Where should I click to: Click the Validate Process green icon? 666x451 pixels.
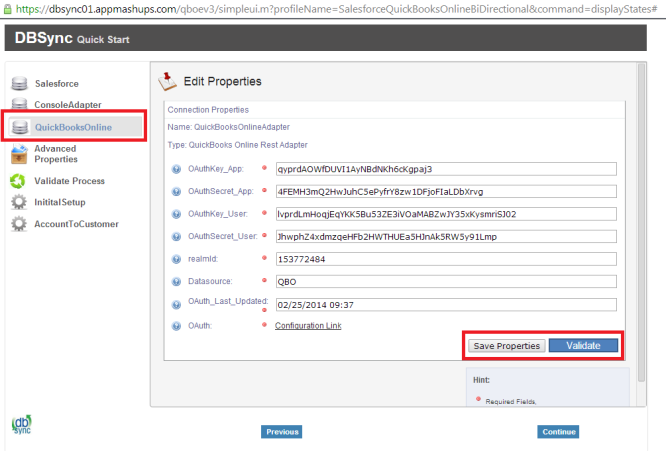point(18,181)
